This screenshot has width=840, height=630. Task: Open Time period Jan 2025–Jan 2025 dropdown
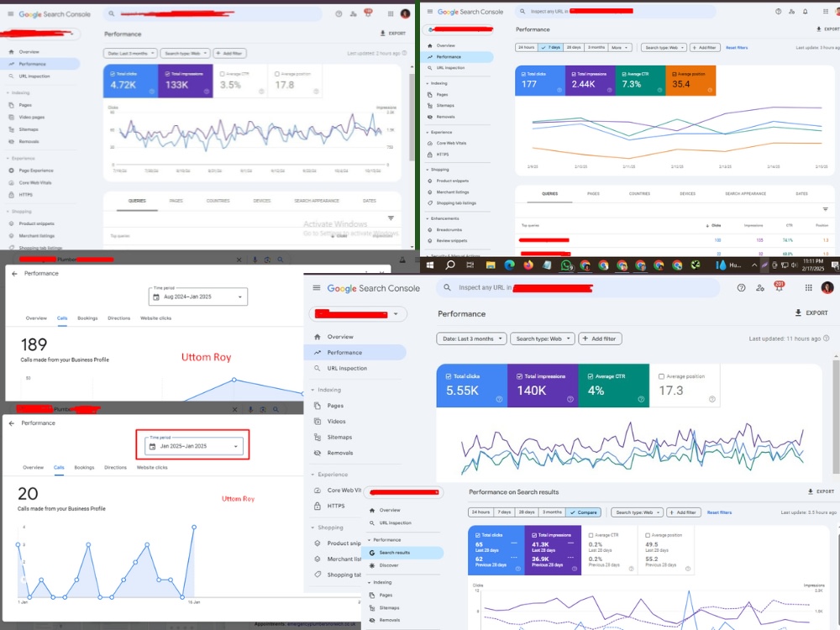click(x=193, y=446)
